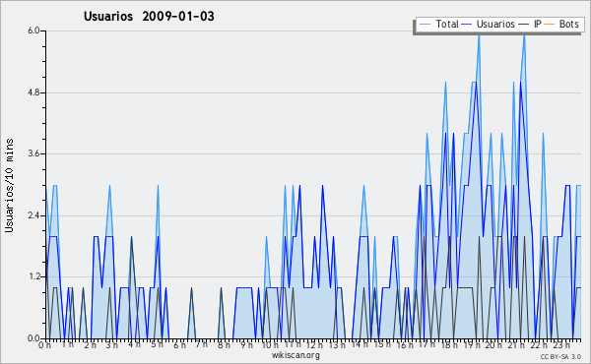Click the x-axis label '18 h'
Image resolution: width=591 pixels, height=364 pixels.
[x=449, y=344]
